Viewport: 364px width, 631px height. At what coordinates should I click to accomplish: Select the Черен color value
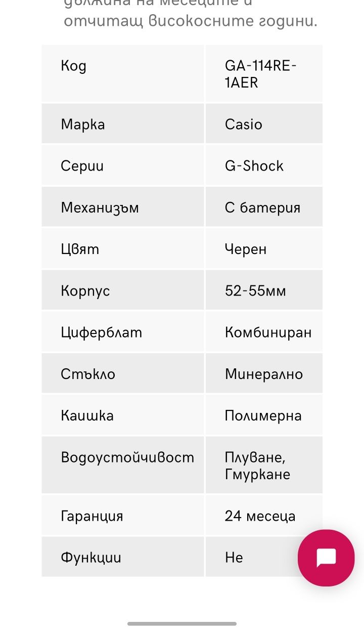246,249
